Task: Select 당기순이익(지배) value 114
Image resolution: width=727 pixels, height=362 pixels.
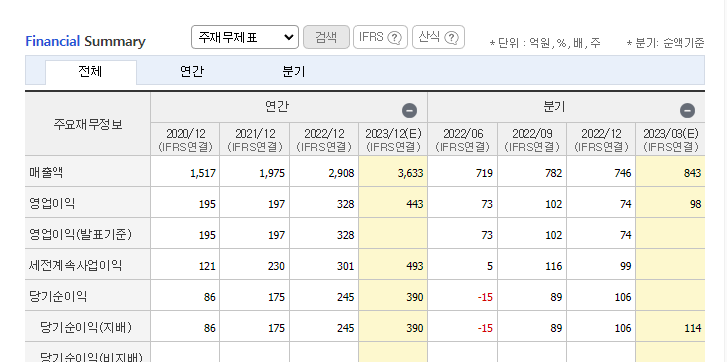Action: click(x=693, y=329)
